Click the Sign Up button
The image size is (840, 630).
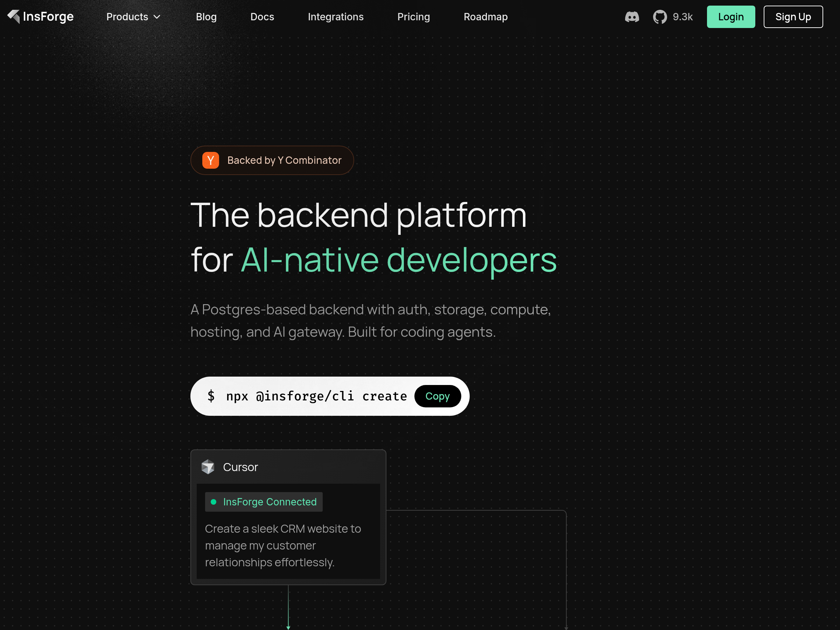793,17
